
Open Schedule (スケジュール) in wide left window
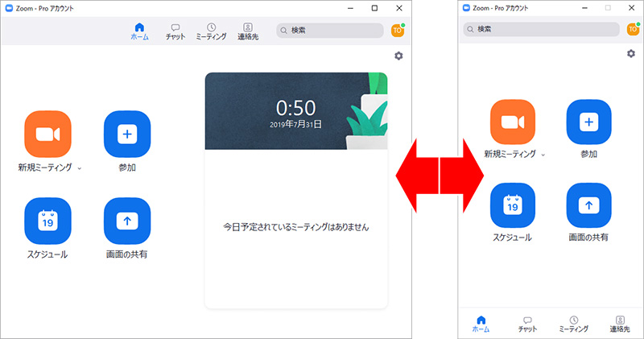tap(47, 221)
